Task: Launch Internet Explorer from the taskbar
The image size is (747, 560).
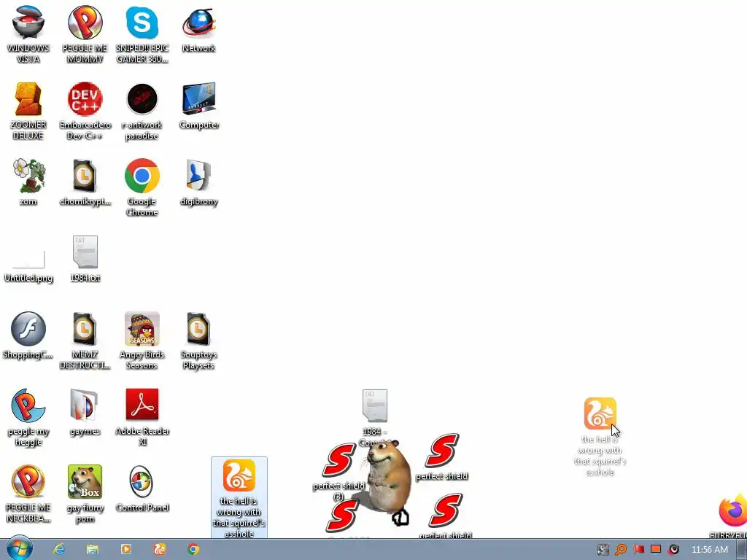Action: coord(59,549)
